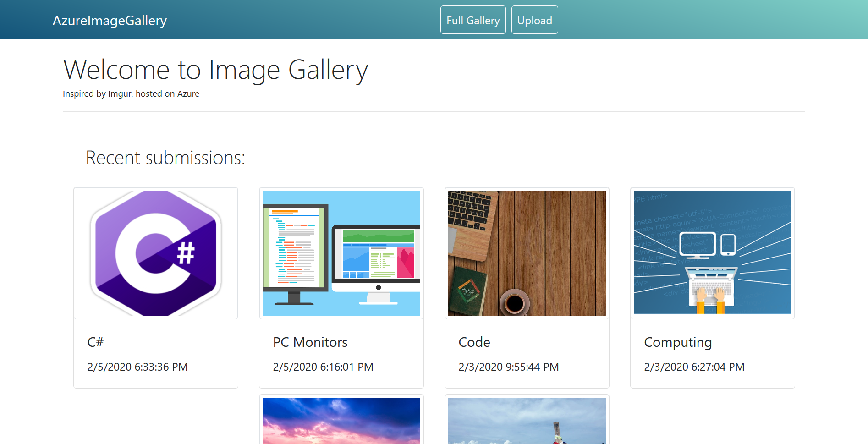This screenshot has height=444, width=868.
Task: Go to the Upload page
Action: [534, 20]
